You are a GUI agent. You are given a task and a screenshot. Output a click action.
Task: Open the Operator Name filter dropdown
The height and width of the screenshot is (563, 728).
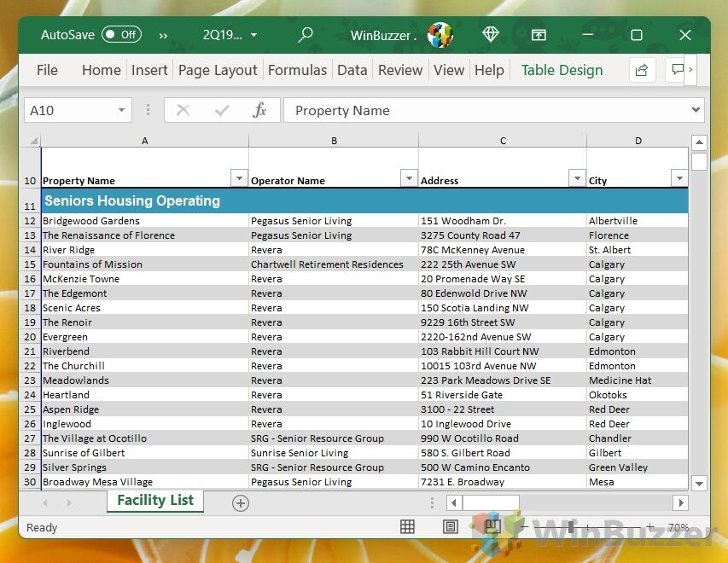click(409, 177)
